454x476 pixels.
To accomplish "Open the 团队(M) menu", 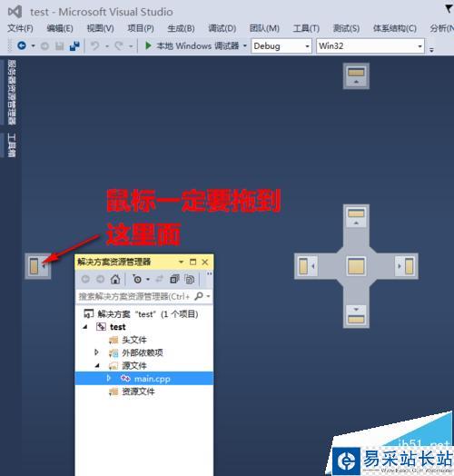I will [264, 28].
